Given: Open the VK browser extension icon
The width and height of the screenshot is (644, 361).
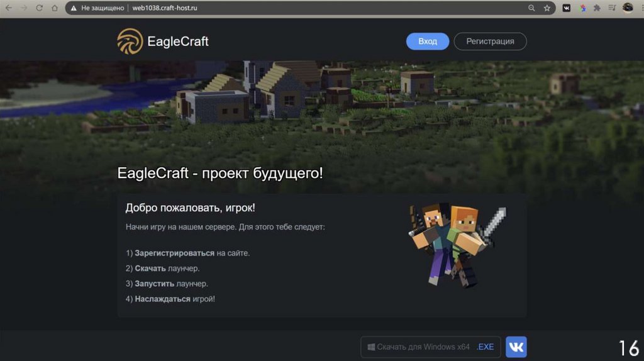Looking at the screenshot, I should (567, 8).
